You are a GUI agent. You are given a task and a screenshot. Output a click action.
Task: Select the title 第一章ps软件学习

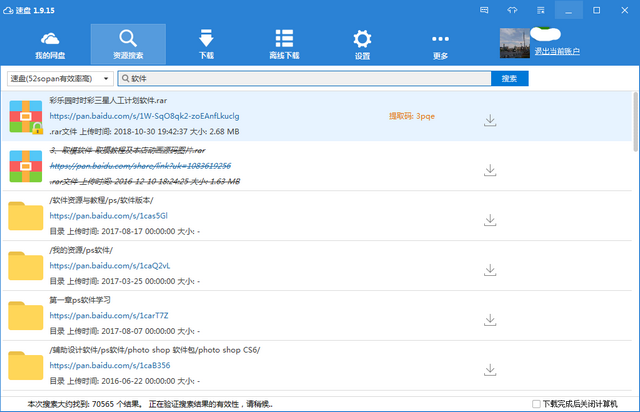click(x=80, y=300)
